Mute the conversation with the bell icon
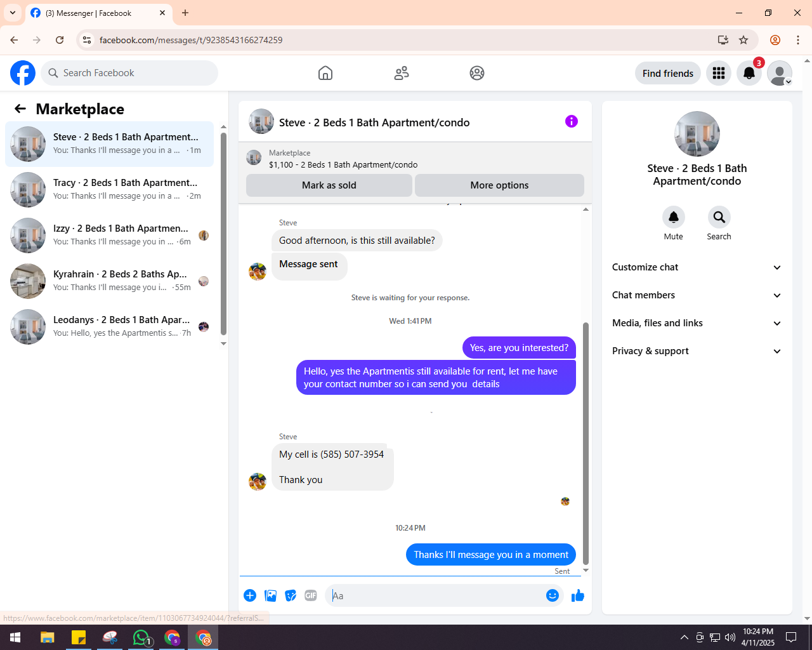 [674, 217]
